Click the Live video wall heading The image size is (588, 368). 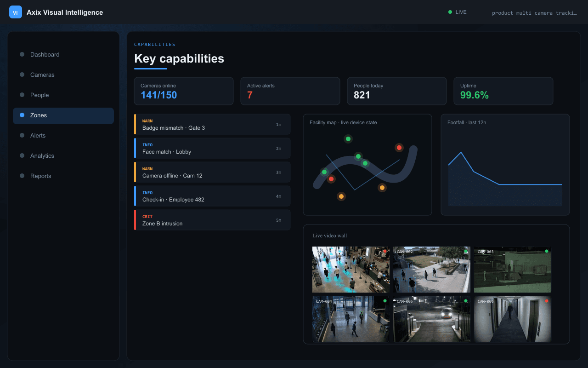[330, 236]
